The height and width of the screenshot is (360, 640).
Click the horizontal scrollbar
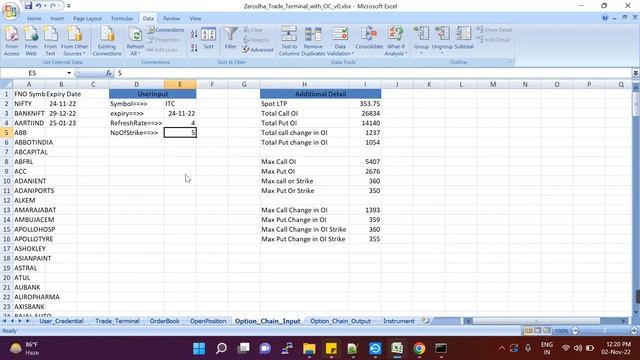tap(536, 321)
